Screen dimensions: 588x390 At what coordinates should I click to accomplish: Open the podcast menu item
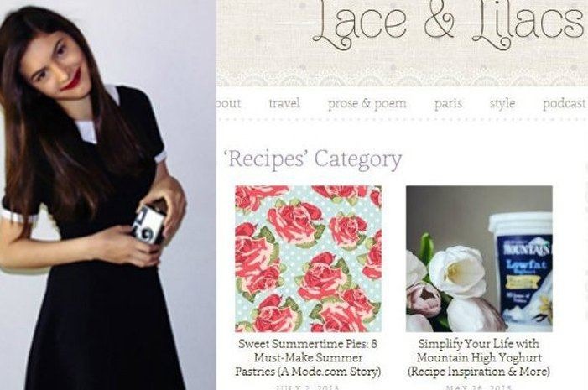click(x=565, y=103)
